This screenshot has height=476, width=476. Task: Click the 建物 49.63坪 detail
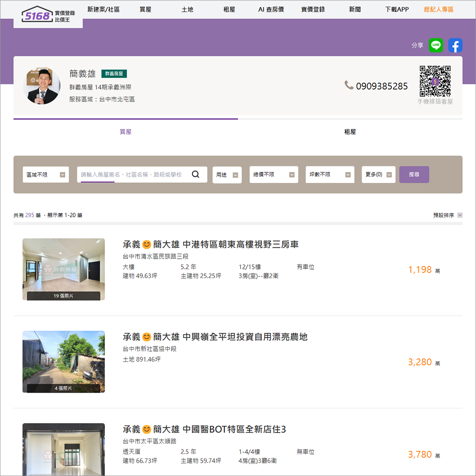[140, 276]
